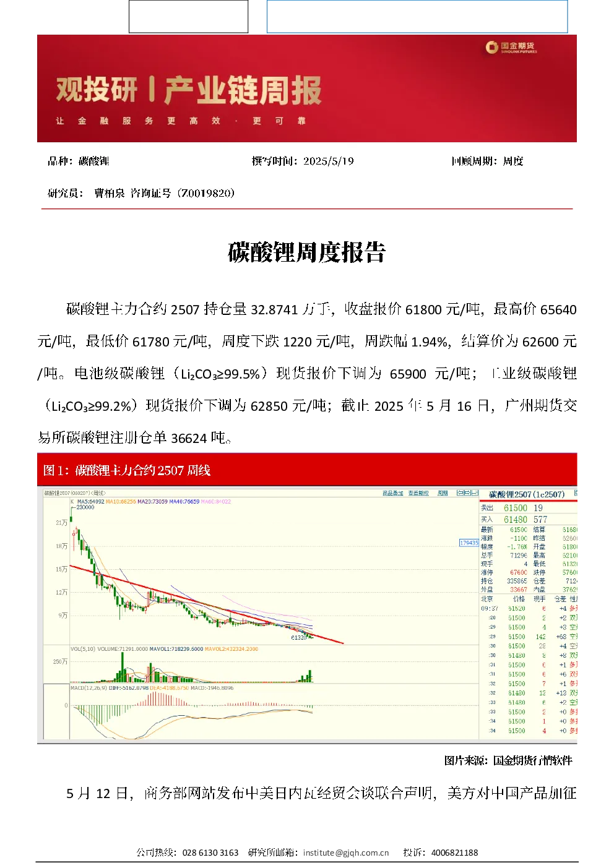
Task: Click the 外盘 33667 value
Action: click(x=519, y=590)
